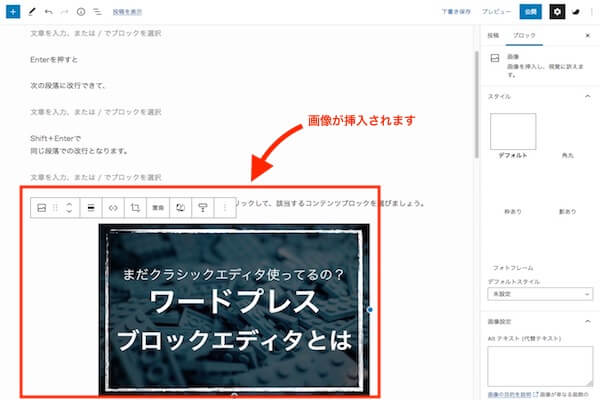This screenshot has width=600, height=400.
Task: Collapse the 画像設定 panel chevron
Action: (x=588, y=321)
